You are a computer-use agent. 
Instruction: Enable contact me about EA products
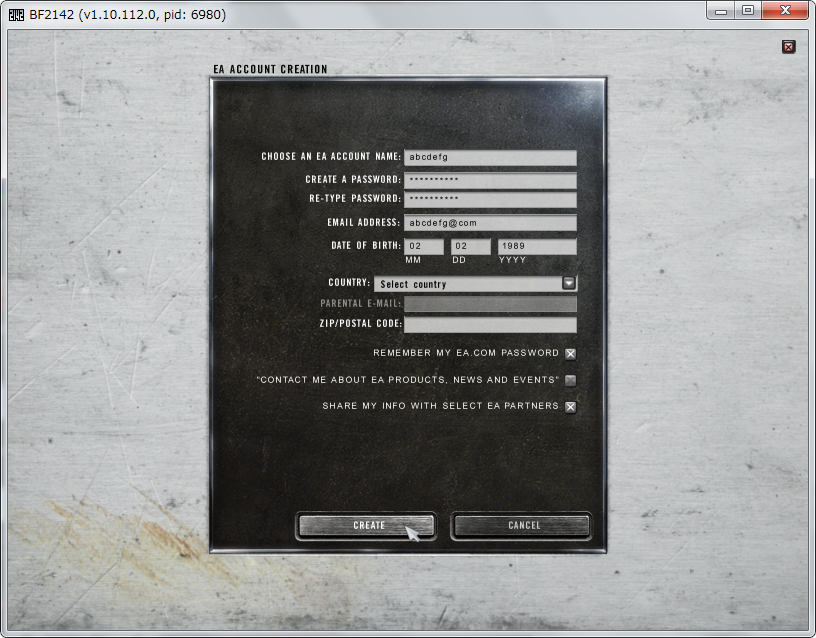click(x=570, y=380)
